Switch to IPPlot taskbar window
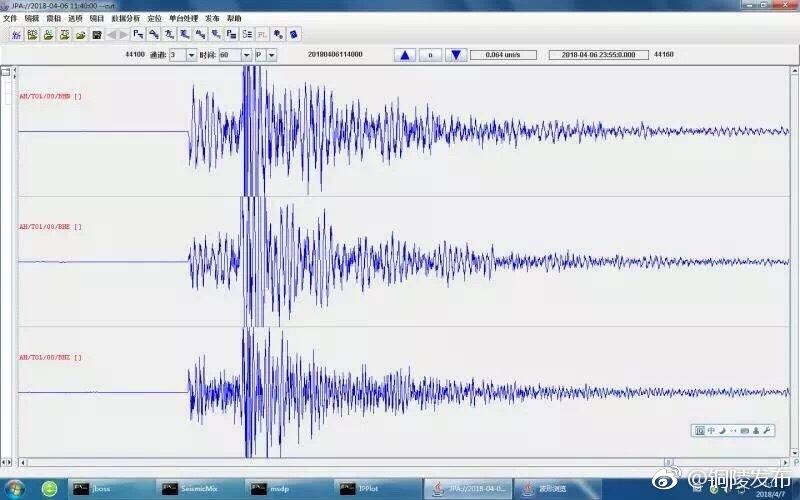Screen dimensions: 800x500 click(379, 489)
